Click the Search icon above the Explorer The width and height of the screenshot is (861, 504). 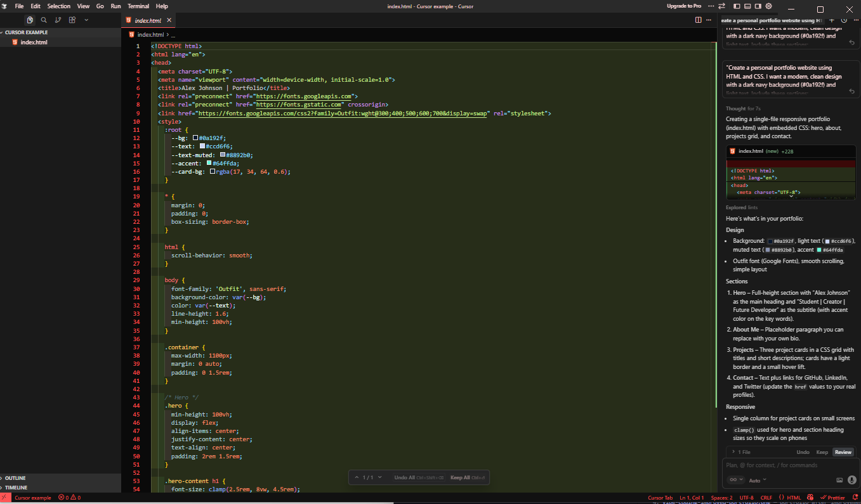pyautogui.click(x=44, y=20)
